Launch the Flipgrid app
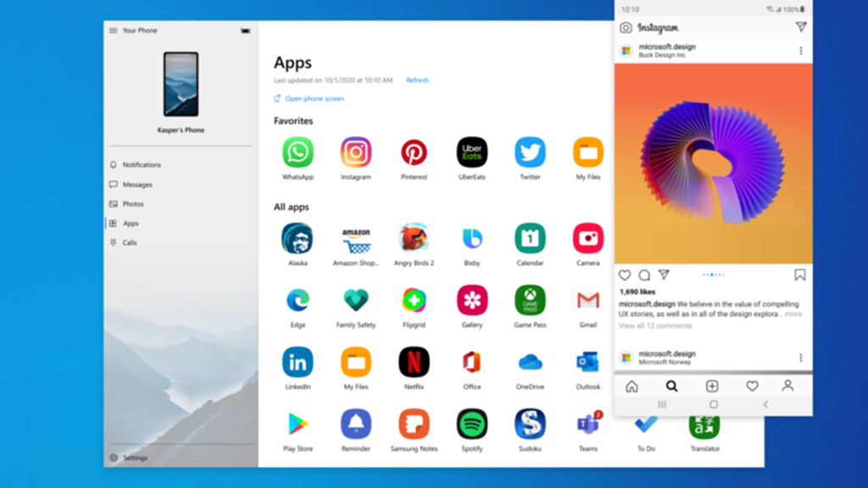This screenshot has height=488, width=868. (414, 301)
